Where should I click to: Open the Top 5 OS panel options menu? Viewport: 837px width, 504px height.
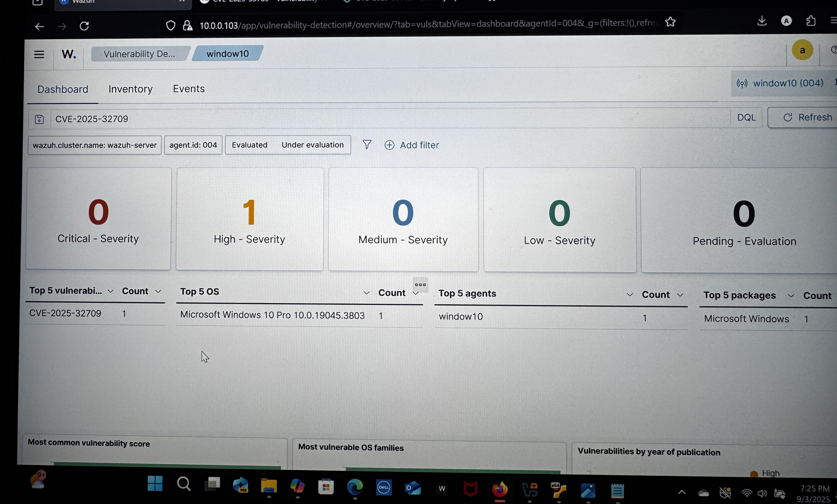pos(420,285)
